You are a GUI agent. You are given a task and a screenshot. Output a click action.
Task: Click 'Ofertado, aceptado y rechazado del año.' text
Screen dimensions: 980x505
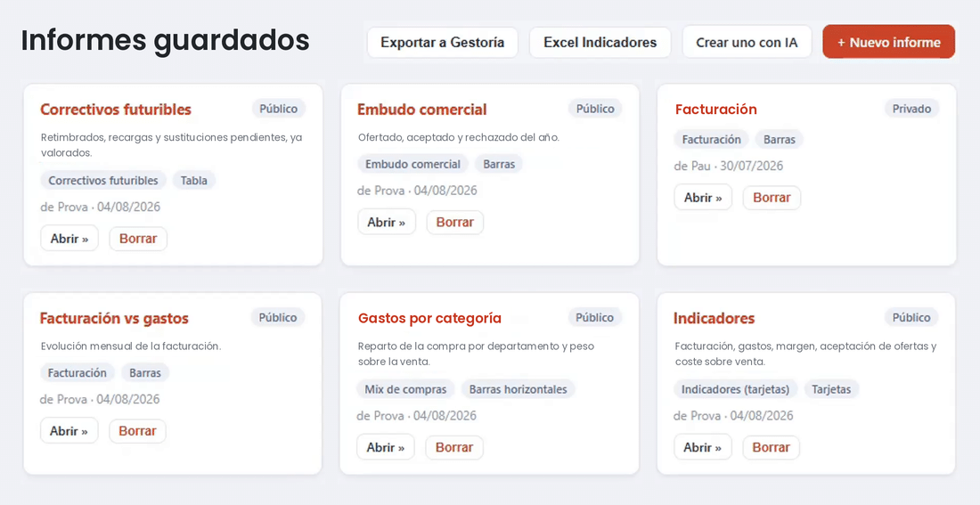(459, 137)
